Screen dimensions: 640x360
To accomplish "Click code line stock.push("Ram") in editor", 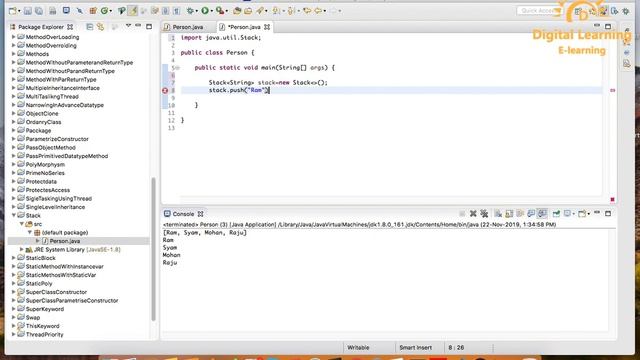I will [x=239, y=90].
